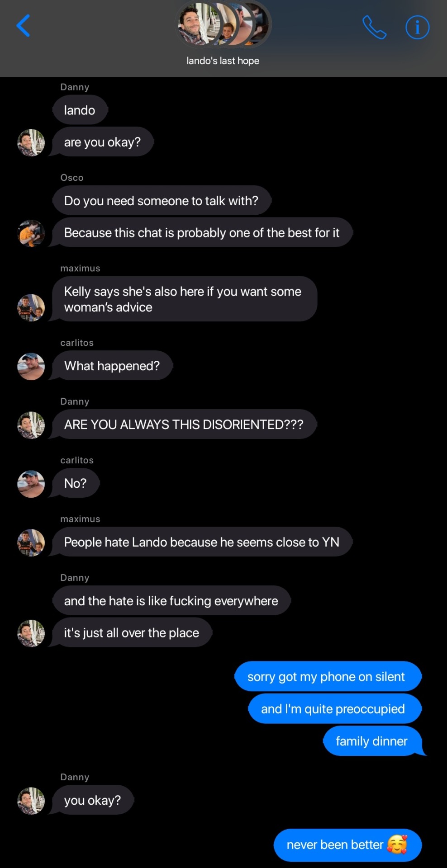Select the People hate Lando message bubble
Screen dimensions: 447x868
[202, 542]
